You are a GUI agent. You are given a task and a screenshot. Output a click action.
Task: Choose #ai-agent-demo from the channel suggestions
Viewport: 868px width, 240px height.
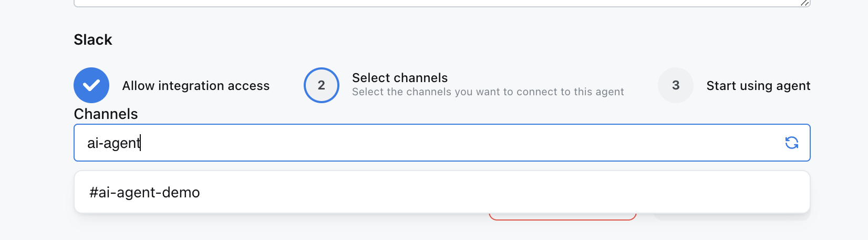point(442,192)
